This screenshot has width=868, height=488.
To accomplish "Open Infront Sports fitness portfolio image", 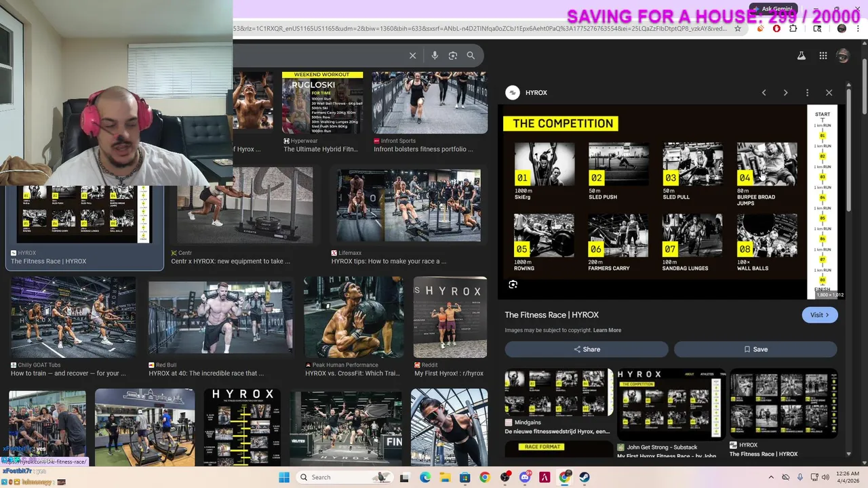I will [430, 102].
